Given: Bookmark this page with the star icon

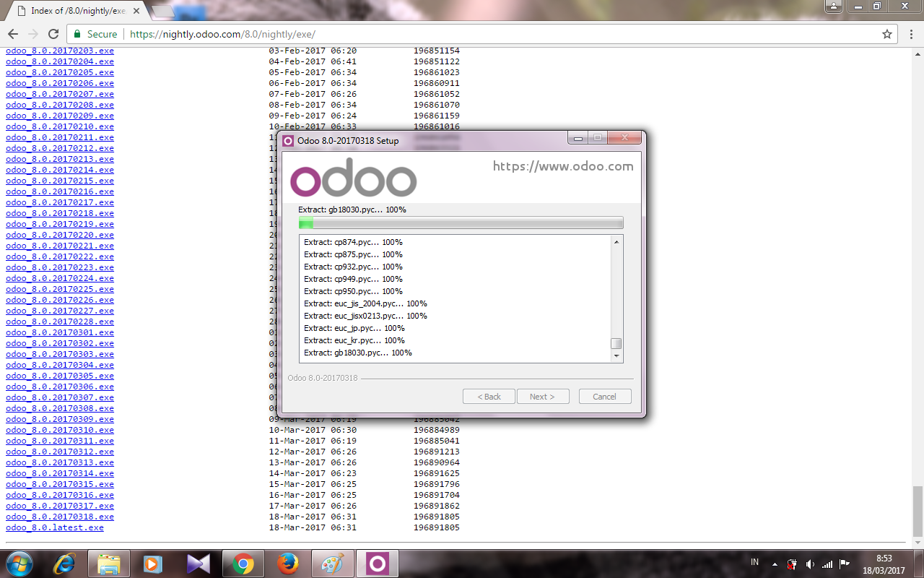Looking at the screenshot, I should click(887, 34).
